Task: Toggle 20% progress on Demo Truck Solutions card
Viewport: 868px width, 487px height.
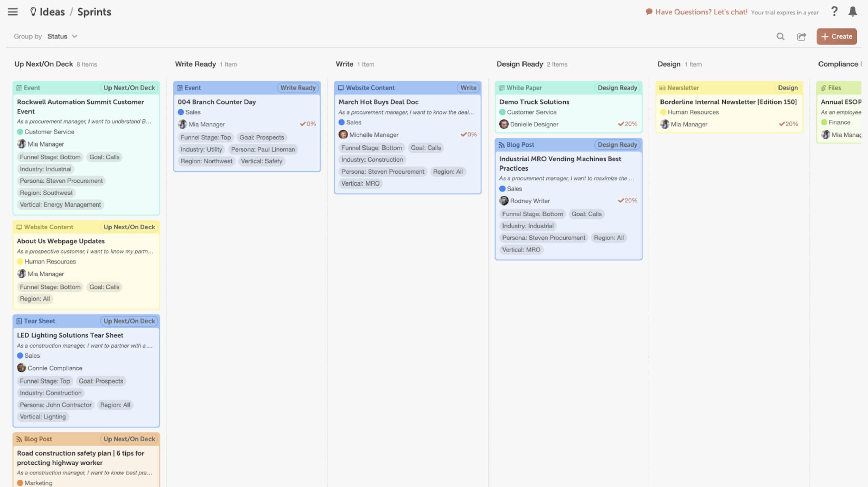Action: point(627,124)
